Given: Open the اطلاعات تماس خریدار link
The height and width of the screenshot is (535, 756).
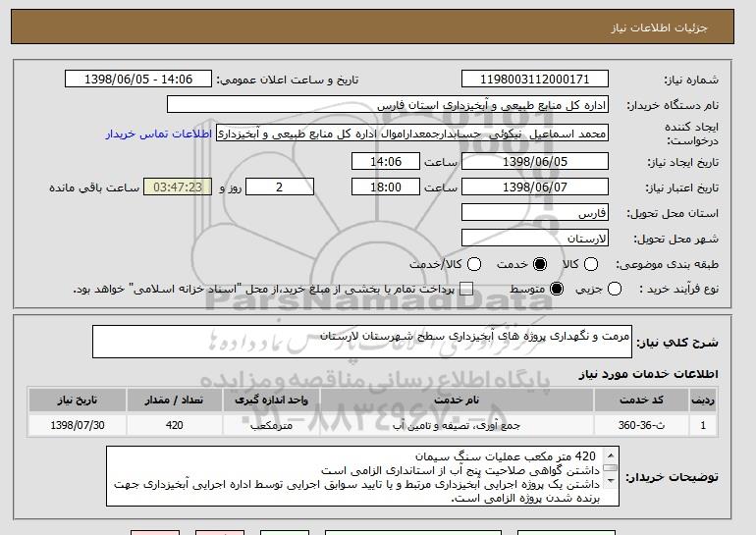Looking at the screenshot, I should pyautogui.click(x=159, y=134).
